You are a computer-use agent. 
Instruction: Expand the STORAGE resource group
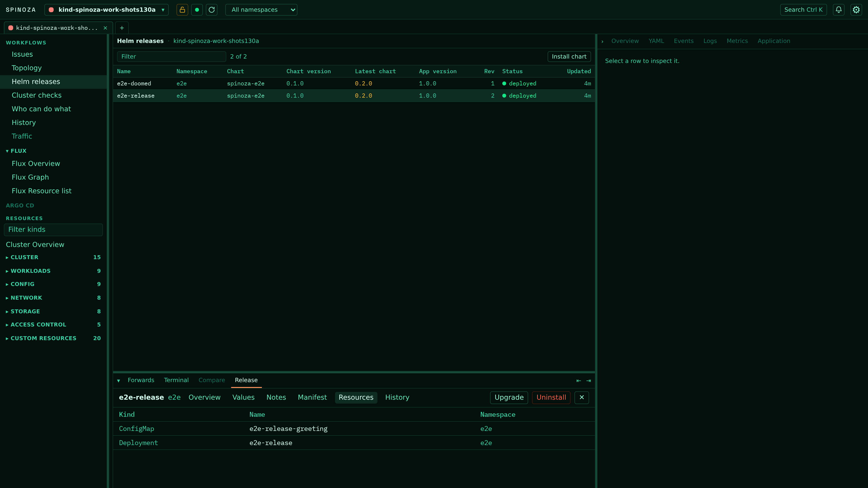pos(53,311)
